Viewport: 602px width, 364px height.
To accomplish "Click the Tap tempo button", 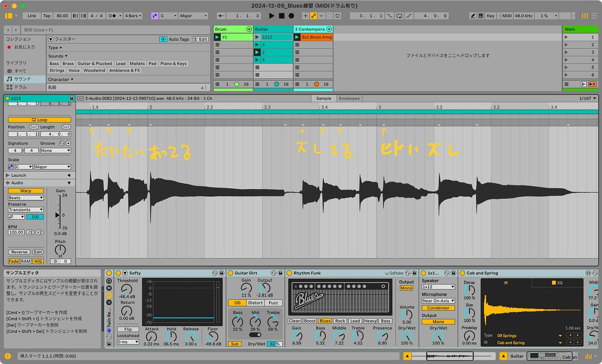I will click(47, 16).
